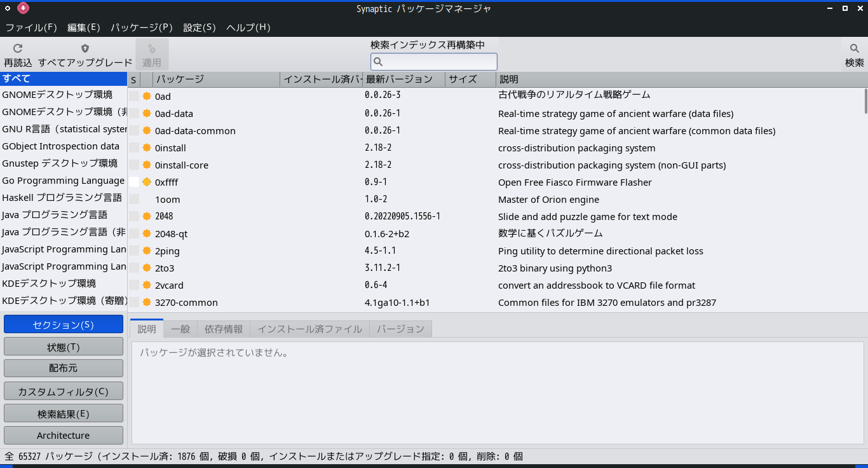Viewport: 868px width, 468px height.
Task: Select the Haskell プログラミング言語 section
Action: (x=64, y=198)
